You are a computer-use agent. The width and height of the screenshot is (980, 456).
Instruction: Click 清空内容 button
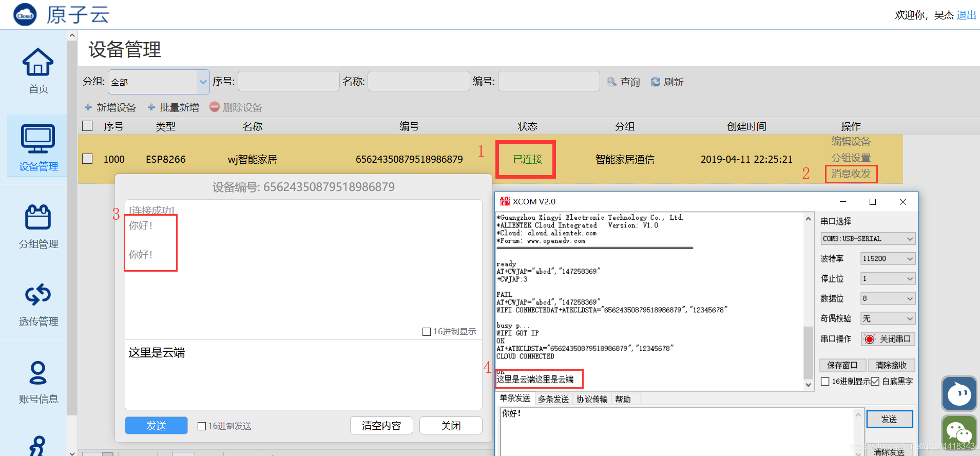tap(381, 426)
